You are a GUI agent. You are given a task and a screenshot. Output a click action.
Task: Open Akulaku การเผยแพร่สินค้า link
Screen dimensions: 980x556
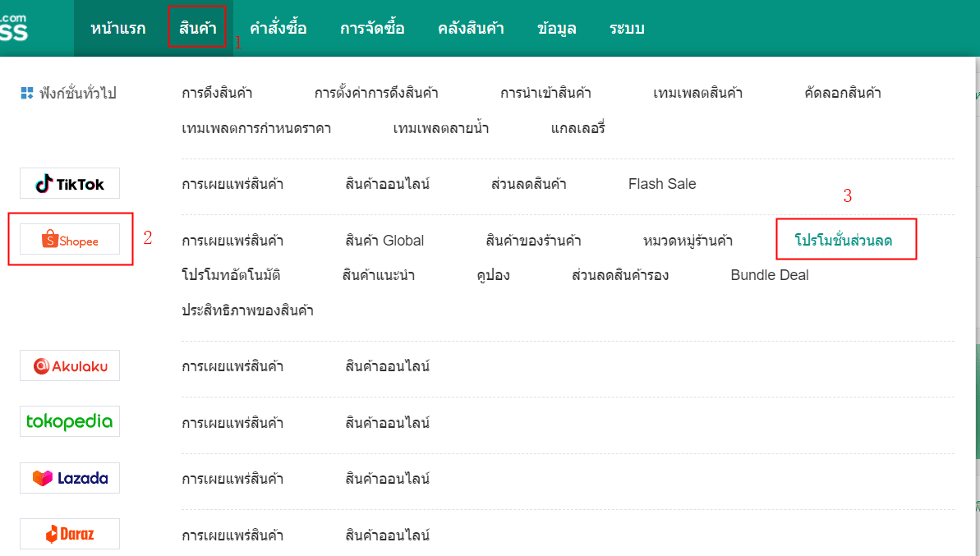click(x=232, y=367)
